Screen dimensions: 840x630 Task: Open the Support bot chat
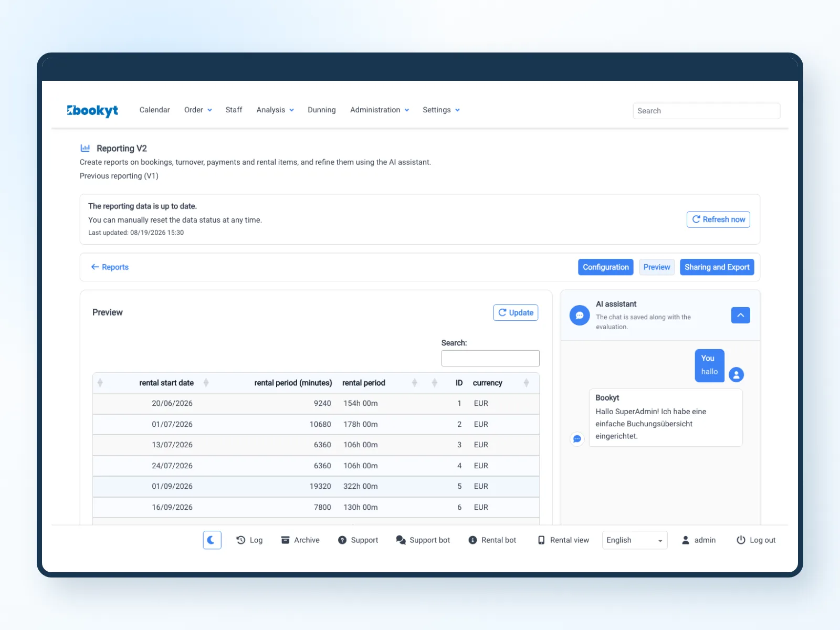tap(423, 540)
